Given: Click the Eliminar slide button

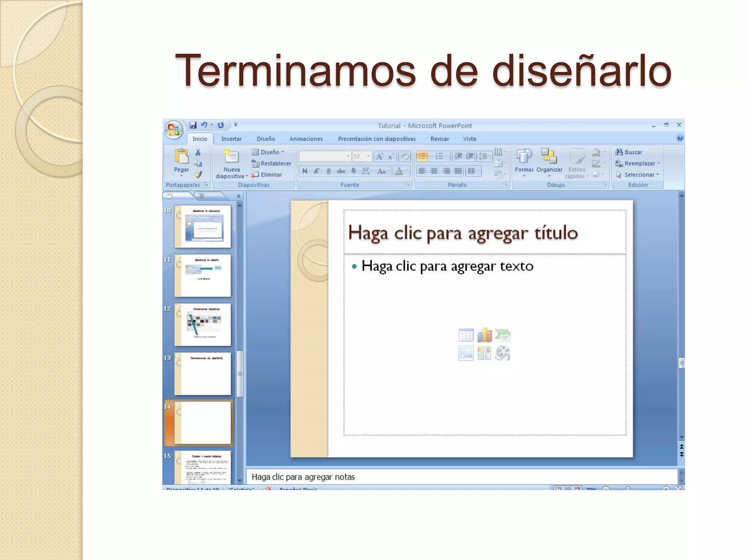Looking at the screenshot, I should (x=267, y=175).
